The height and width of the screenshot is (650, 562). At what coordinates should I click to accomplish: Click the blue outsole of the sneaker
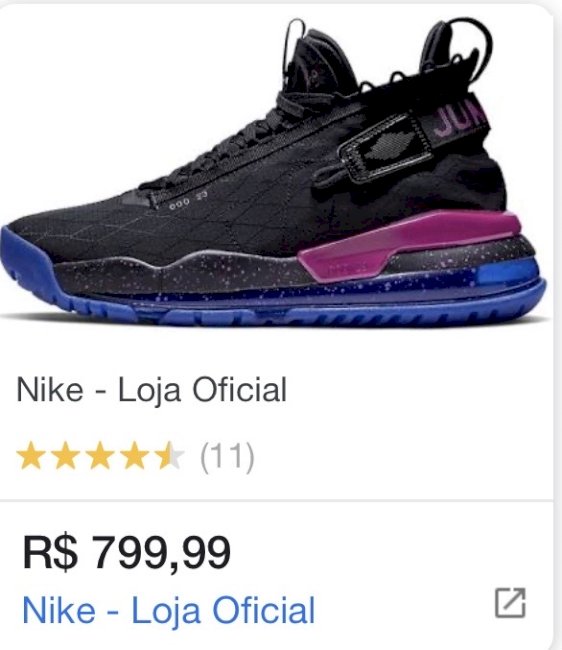click(274, 307)
